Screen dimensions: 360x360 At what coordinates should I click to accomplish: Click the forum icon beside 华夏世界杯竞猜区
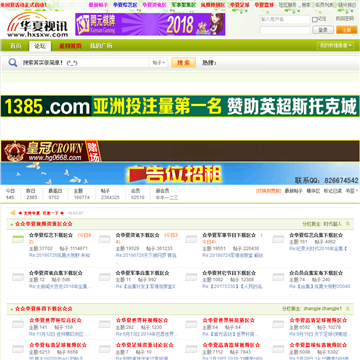coord(191,324)
